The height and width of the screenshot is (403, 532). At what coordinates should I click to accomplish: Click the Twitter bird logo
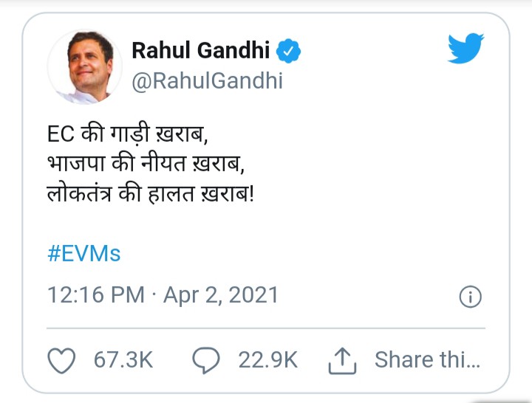tap(466, 49)
